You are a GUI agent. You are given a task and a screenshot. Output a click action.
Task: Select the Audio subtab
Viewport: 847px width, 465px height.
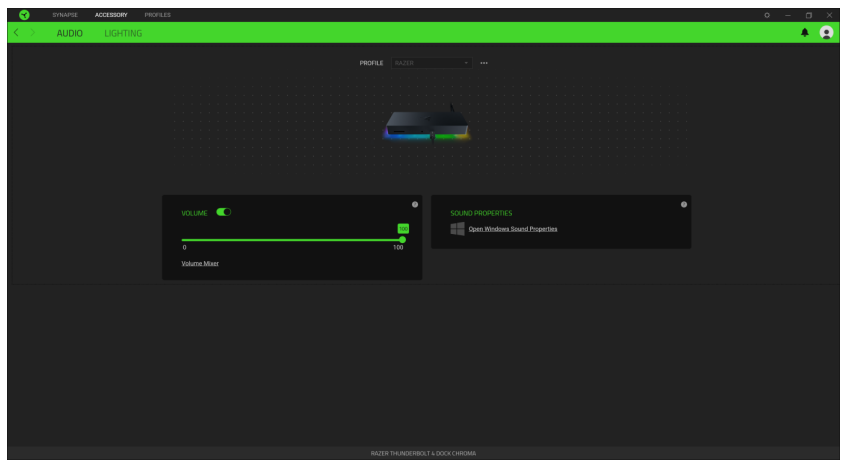70,33
